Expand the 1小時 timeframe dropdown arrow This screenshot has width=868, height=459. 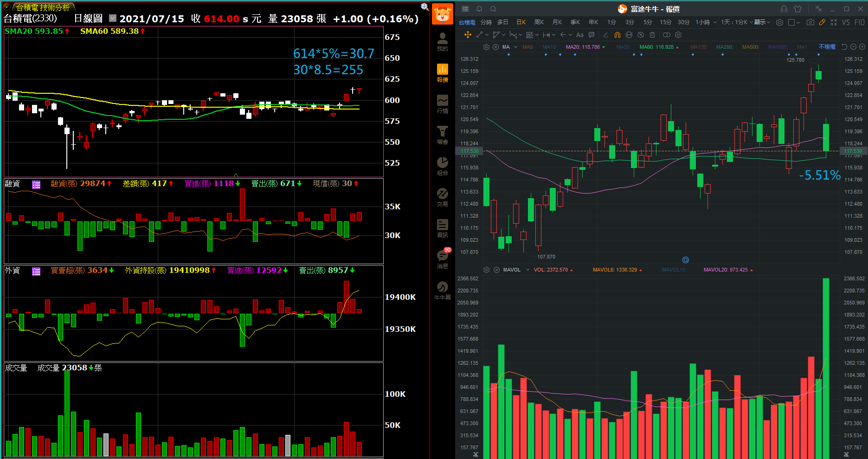[x=715, y=22]
